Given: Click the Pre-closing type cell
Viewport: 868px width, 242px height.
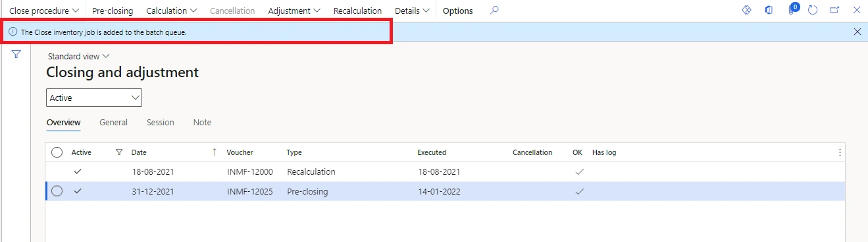Looking at the screenshot, I should point(307,191).
